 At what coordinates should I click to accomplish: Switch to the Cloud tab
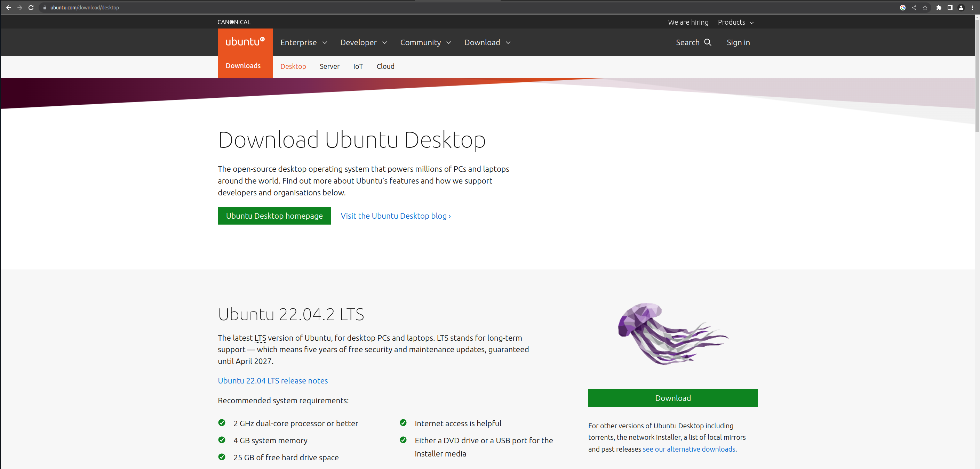[x=385, y=66]
